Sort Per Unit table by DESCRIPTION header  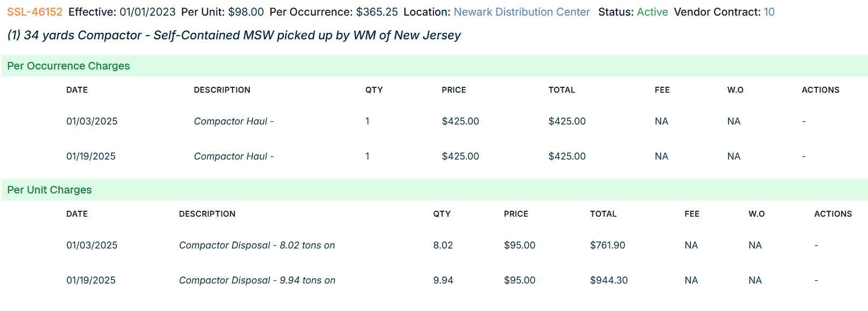tap(207, 214)
